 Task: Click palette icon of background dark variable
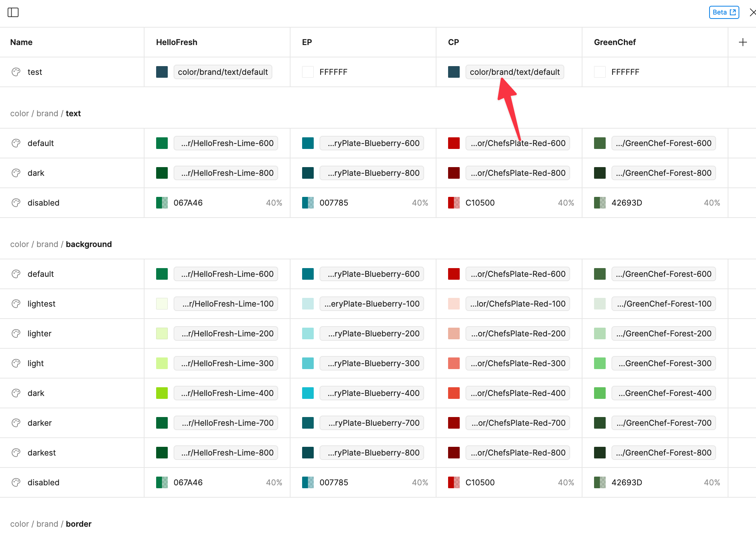click(x=16, y=393)
